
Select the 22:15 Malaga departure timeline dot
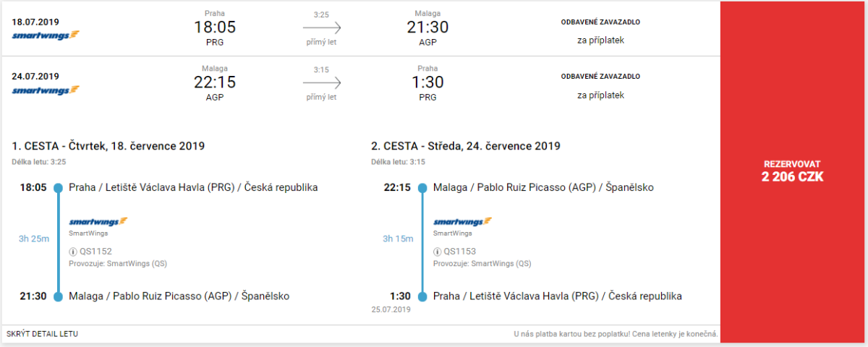(x=423, y=188)
